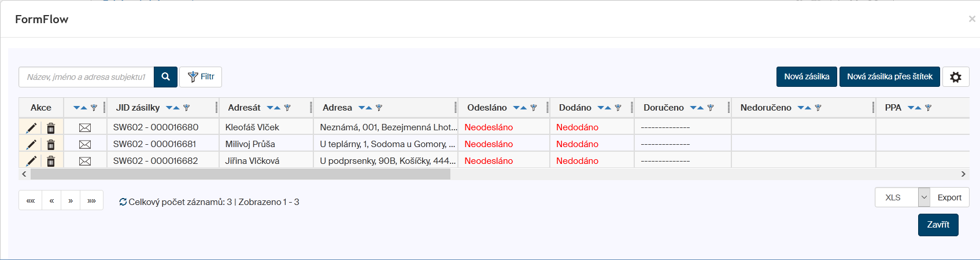Toggle sort order on Adresa column
The height and width of the screenshot is (260, 980).
(365, 108)
